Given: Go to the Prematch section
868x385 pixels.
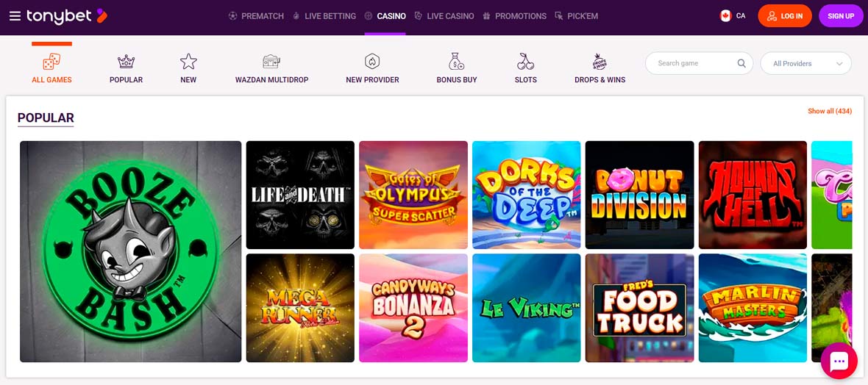Looking at the screenshot, I should coord(263,16).
